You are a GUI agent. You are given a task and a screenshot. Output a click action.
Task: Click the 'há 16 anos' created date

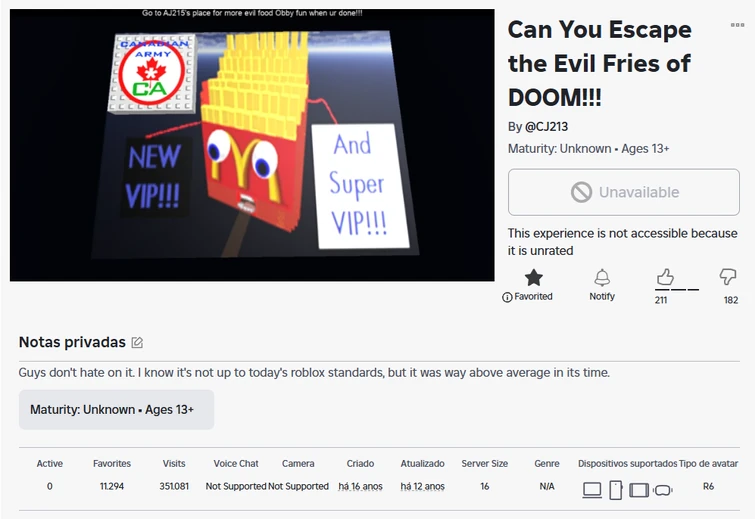(360, 486)
